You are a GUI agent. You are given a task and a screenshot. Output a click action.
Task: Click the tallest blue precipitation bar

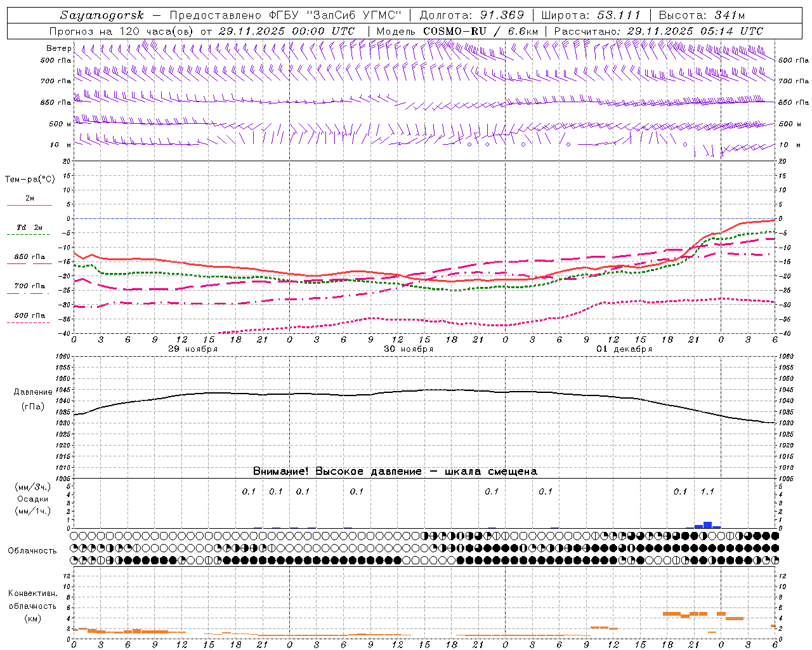[x=707, y=525]
